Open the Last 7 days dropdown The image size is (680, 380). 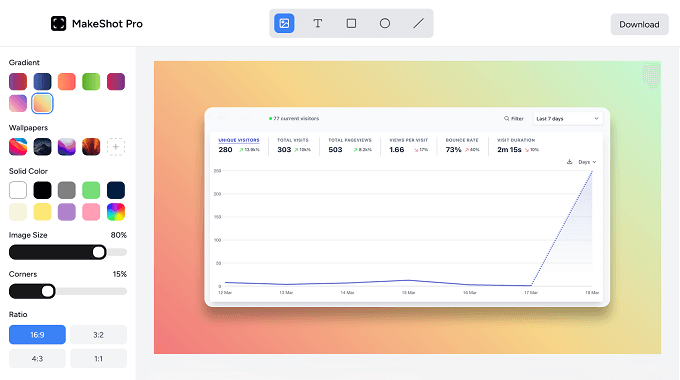pyautogui.click(x=568, y=118)
